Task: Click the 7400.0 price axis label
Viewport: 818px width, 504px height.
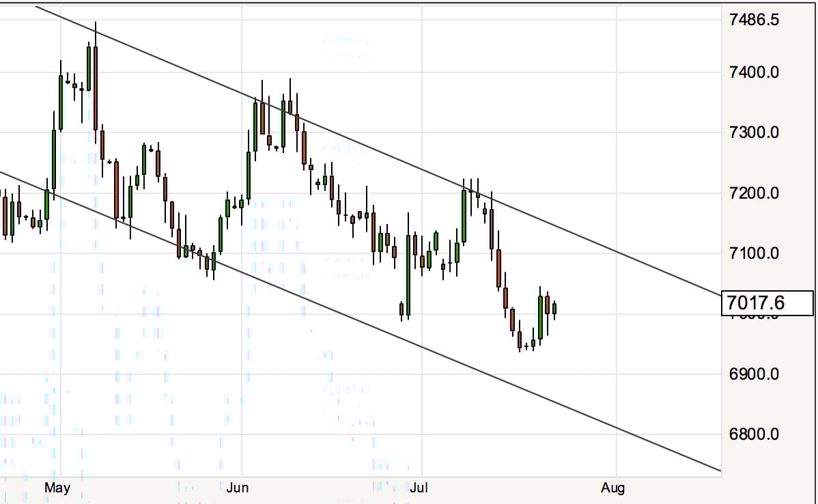Action: click(754, 72)
